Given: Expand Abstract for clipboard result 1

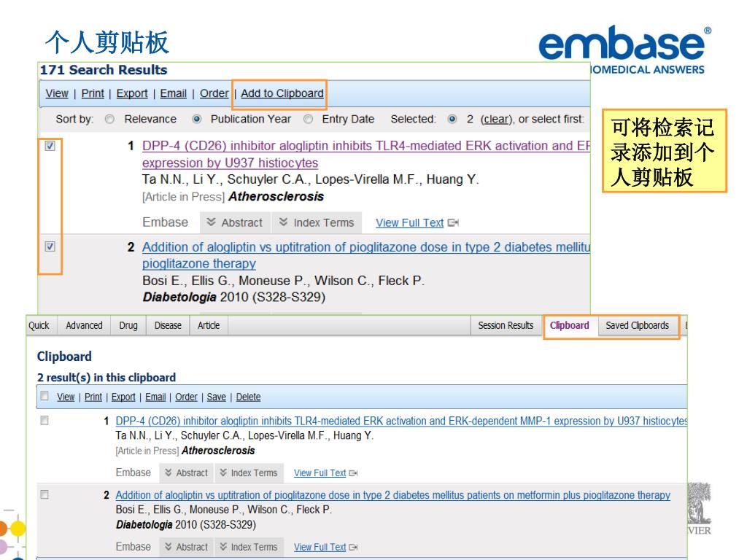Looking at the screenshot, I should pyautogui.click(x=187, y=472).
